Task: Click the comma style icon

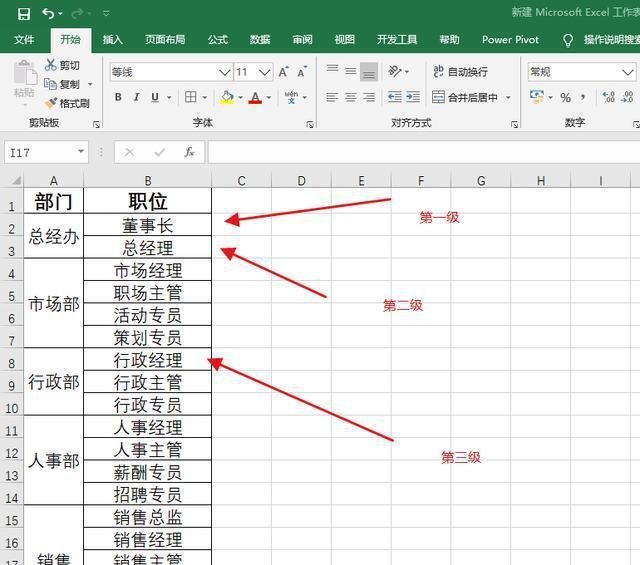Action: point(583,97)
